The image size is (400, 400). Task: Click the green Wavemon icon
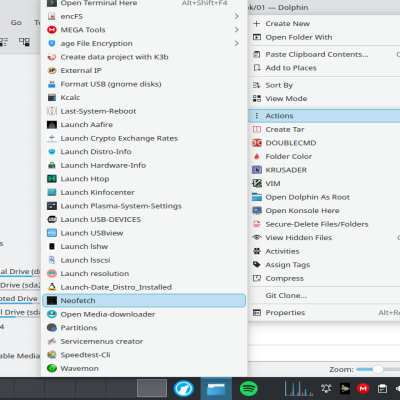pos(52,368)
